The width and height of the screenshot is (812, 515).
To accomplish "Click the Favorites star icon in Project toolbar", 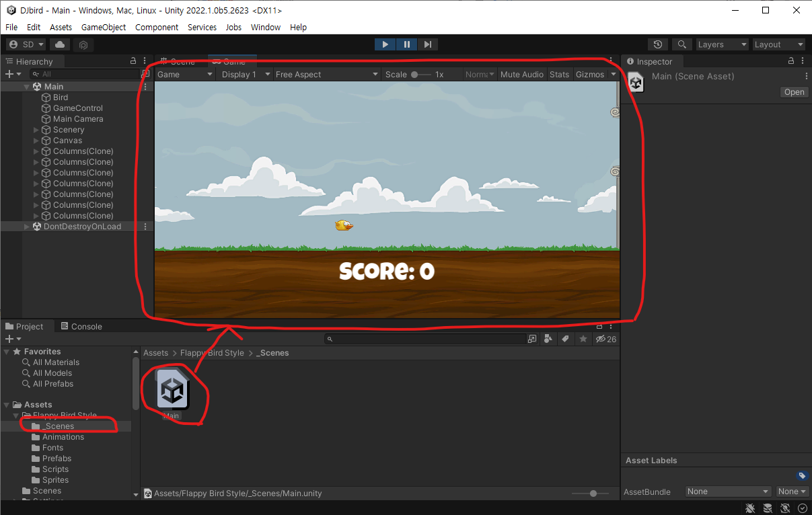I will tap(583, 339).
